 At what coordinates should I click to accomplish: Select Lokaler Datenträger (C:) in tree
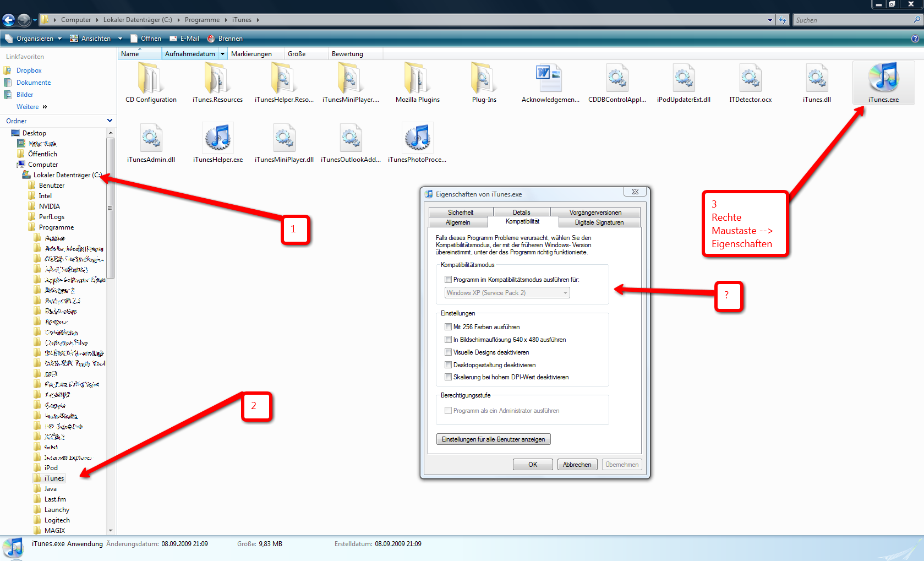point(67,175)
